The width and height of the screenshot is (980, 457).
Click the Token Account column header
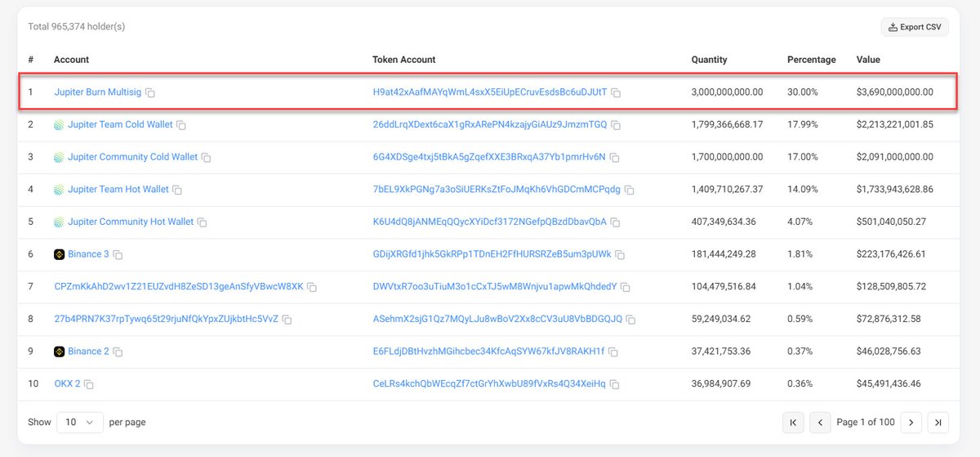coord(404,60)
